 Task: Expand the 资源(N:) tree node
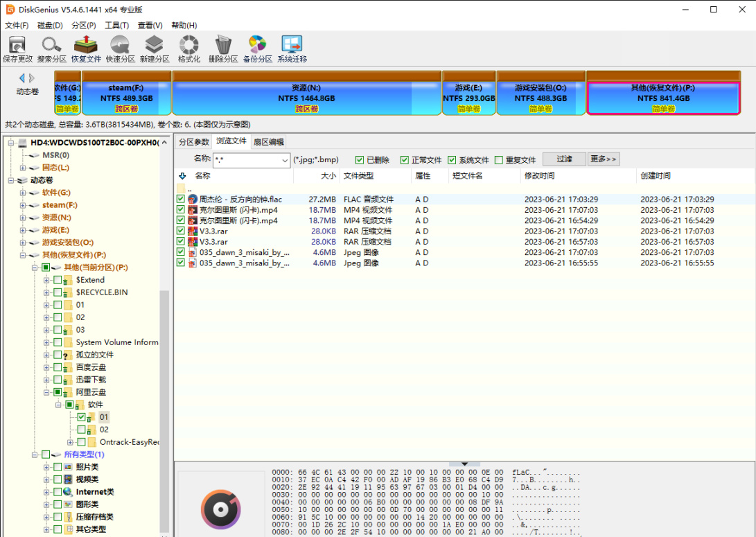pyautogui.click(x=23, y=218)
